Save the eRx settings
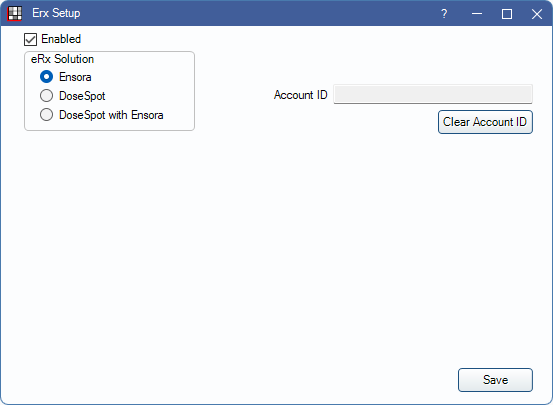Screen dimensions: 553x405 coord(495,380)
